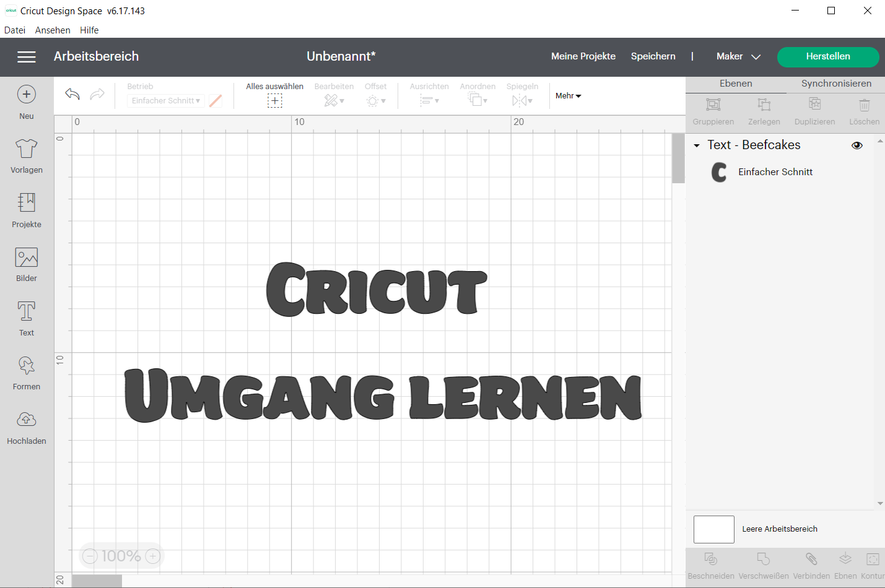Open the hamburger main menu
Image resolution: width=885 pixels, height=588 pixels.
27,57
